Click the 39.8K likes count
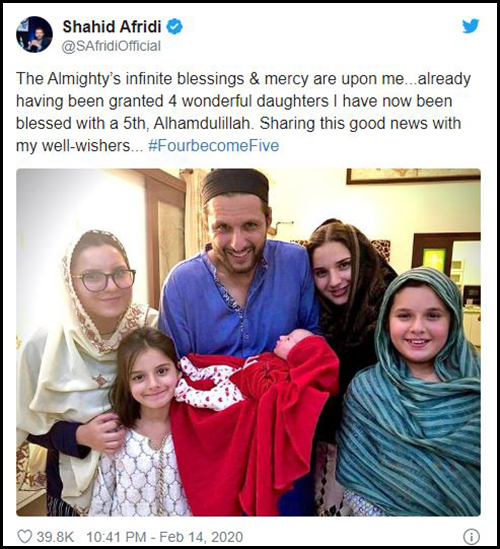Viewport: 500px width, 549px height. (x=55, y=537)
